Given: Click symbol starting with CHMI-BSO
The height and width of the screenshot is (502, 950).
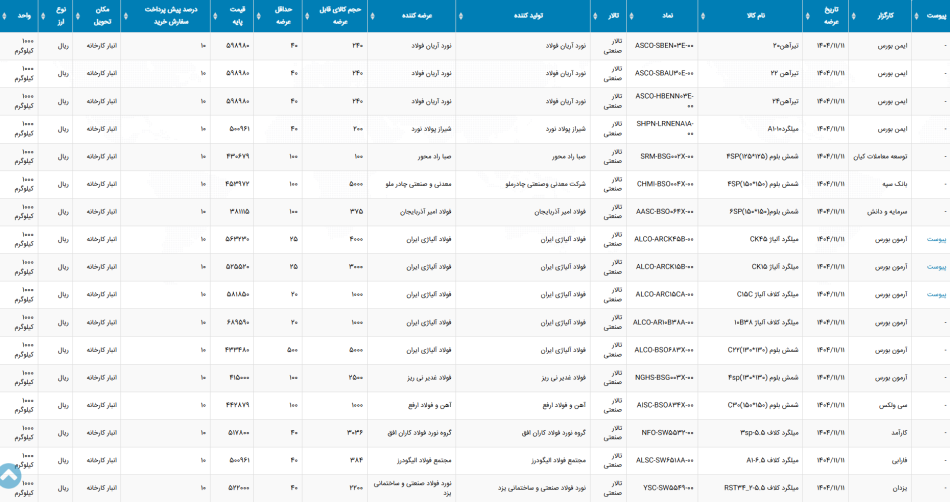Looking at the screenshot, I should [665, 184].
